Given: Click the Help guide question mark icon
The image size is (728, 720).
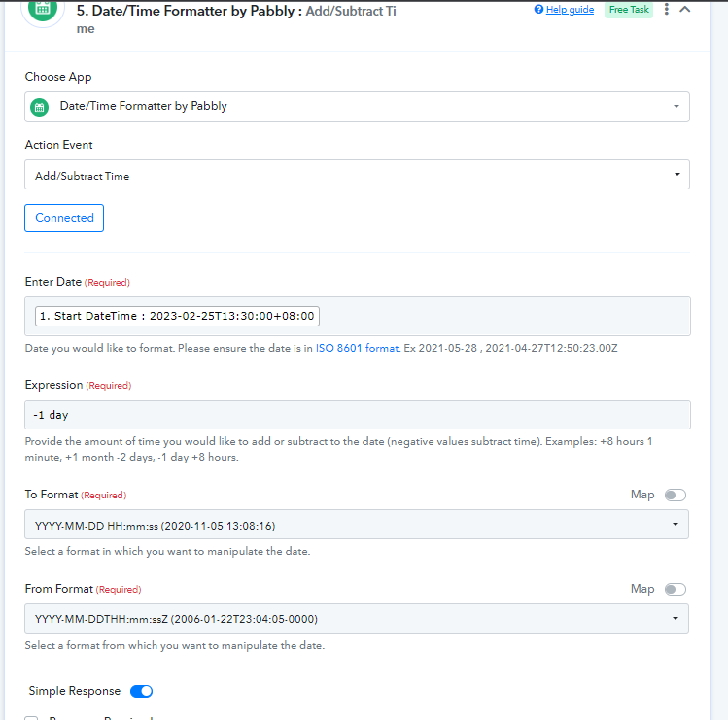Looking at the screenshot, I should click(x=538, y=10).
